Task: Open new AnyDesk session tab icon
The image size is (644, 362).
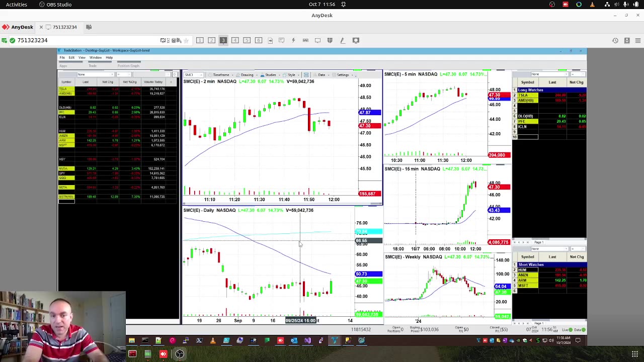Action: tap(89, 27)
